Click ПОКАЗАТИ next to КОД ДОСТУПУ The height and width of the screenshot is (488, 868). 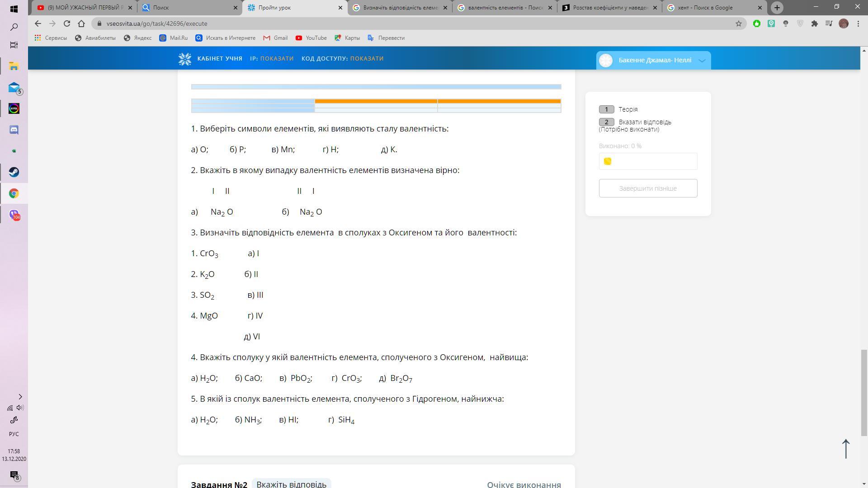pyautogui.click(x=367, y=59)
